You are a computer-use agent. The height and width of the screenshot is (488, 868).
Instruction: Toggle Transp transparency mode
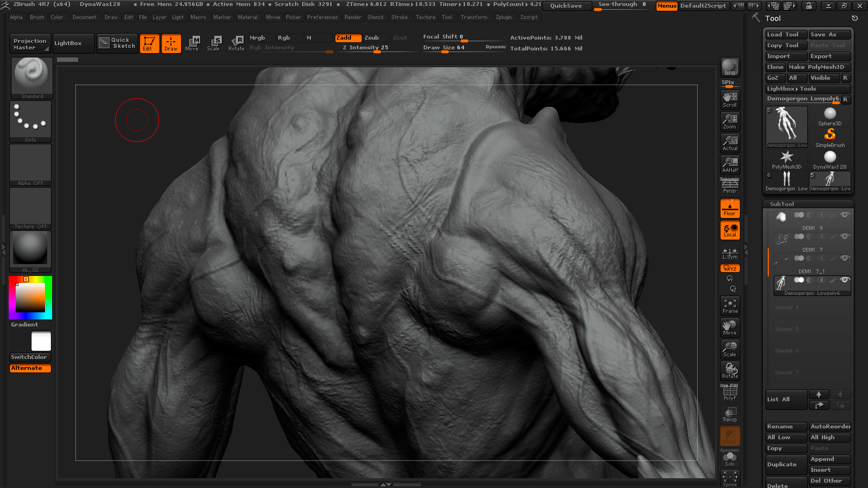coord(730,414)
